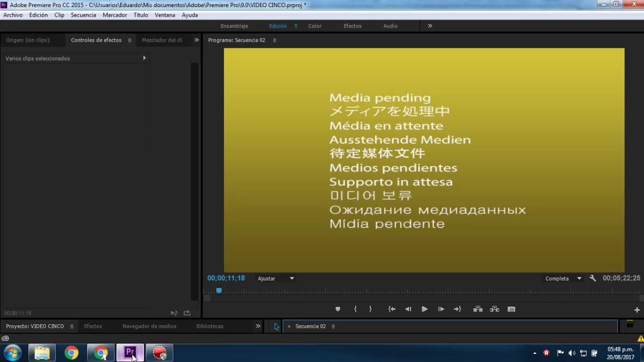Open the Archivo menu
The height and width of the screenshot is (362, 644).
click(13, 15)
